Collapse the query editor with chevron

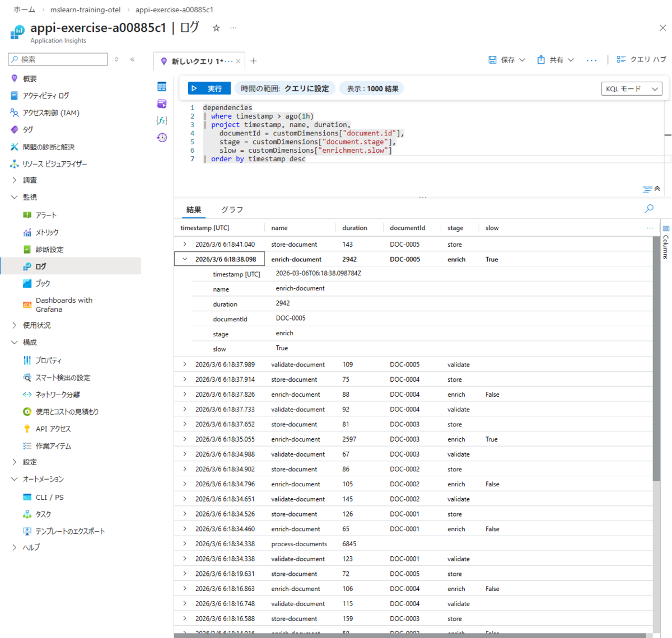[657, 189]
